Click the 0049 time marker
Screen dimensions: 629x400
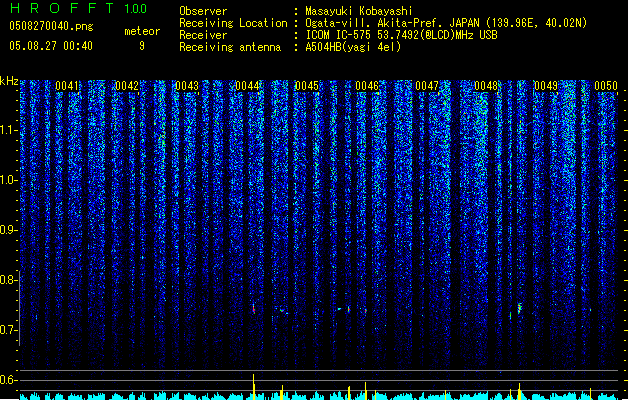click(x=546, y=86)
